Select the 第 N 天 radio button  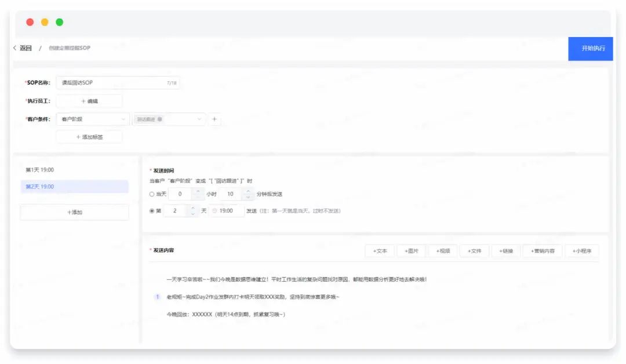[152, 211]
